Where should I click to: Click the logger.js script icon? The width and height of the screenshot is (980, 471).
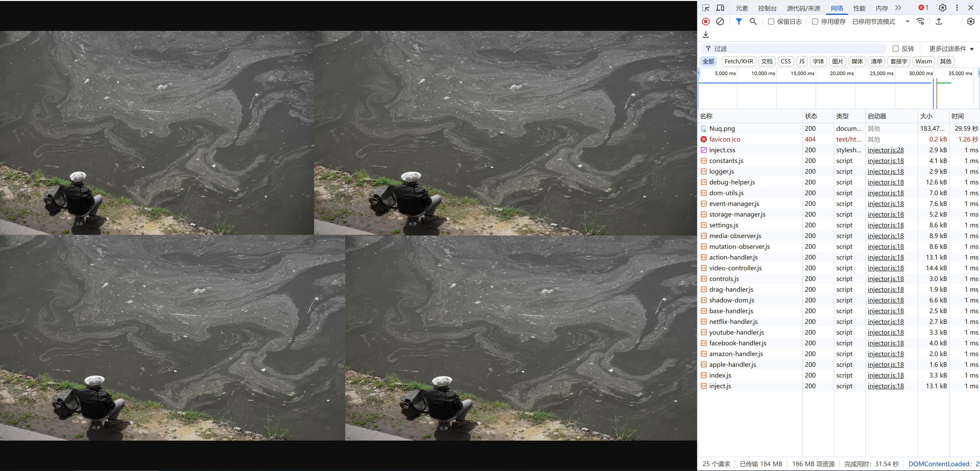[x=704, y=172]
